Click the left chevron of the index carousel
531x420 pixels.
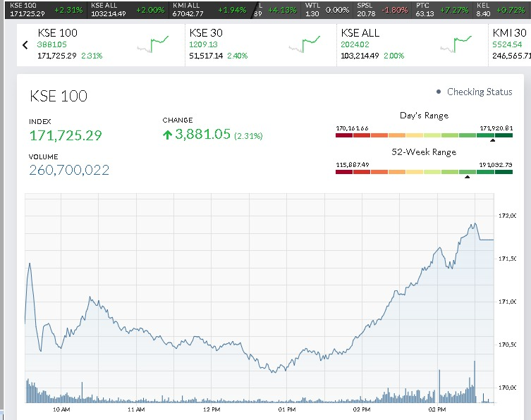(25, 45)
